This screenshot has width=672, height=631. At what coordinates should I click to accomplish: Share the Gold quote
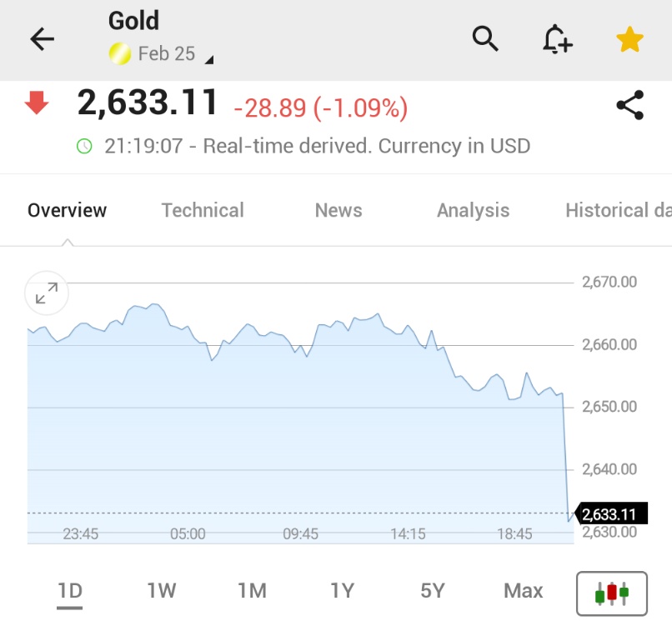coord(630,105)
